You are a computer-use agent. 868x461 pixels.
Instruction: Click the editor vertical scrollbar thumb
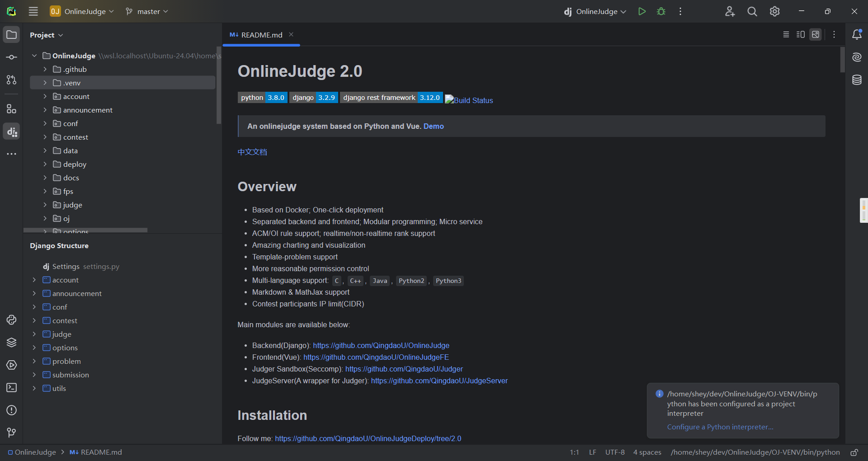tap(842, 60)
